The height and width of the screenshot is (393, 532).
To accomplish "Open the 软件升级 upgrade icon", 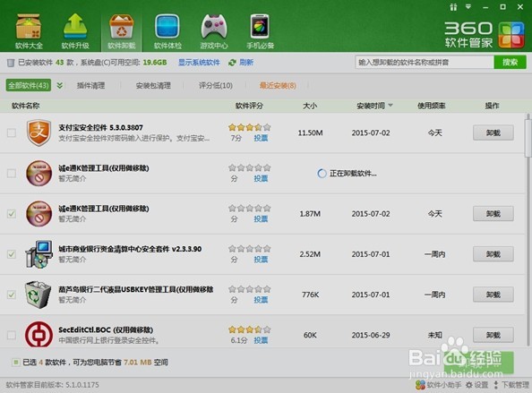I will (x=75, y=31).
